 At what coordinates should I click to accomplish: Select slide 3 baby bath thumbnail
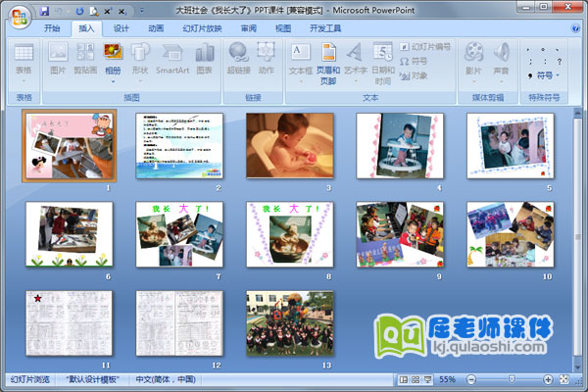tap(289, 146)
